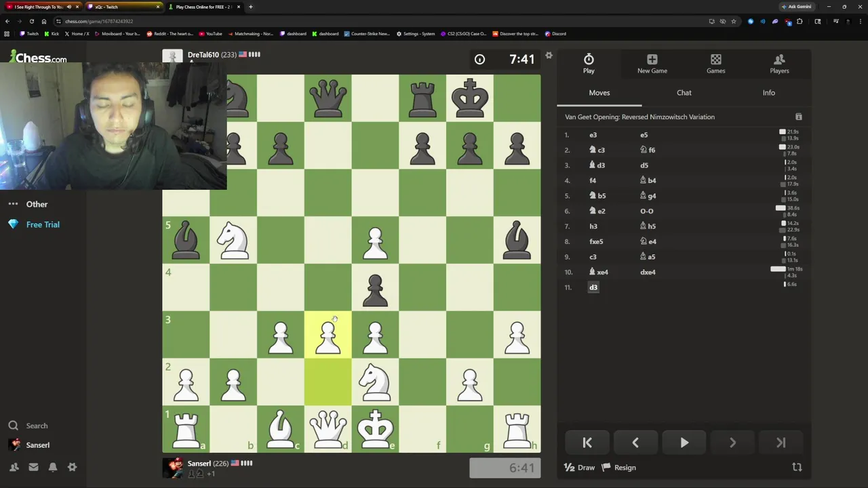The image size is (868, 488).
Task: Click the Van Geet Opening name
Action: click(x=639, y=117)
